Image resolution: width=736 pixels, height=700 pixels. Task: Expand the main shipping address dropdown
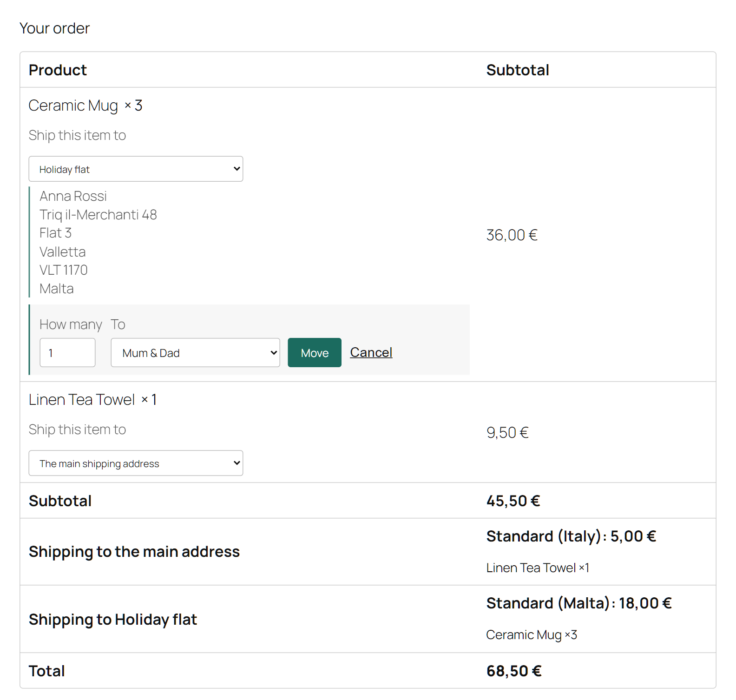(136, 463)
